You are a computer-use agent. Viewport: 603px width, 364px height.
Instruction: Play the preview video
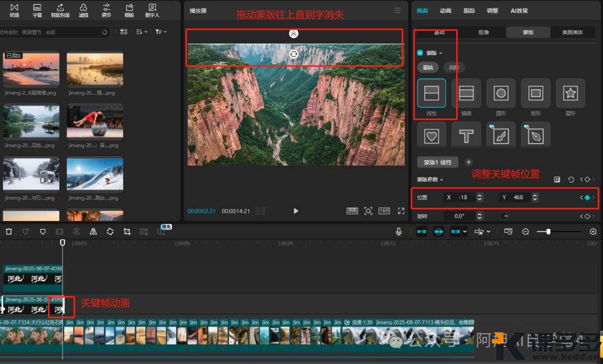click(296, 210)
